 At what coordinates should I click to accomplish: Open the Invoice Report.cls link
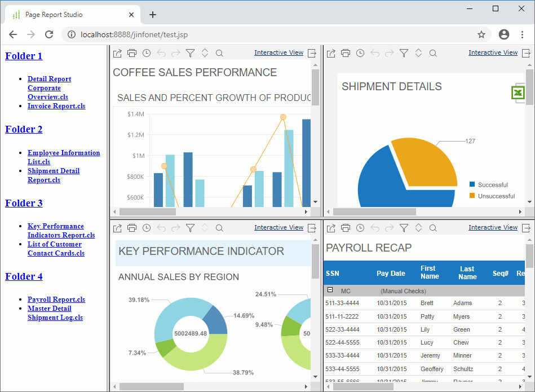click(56, 106)
